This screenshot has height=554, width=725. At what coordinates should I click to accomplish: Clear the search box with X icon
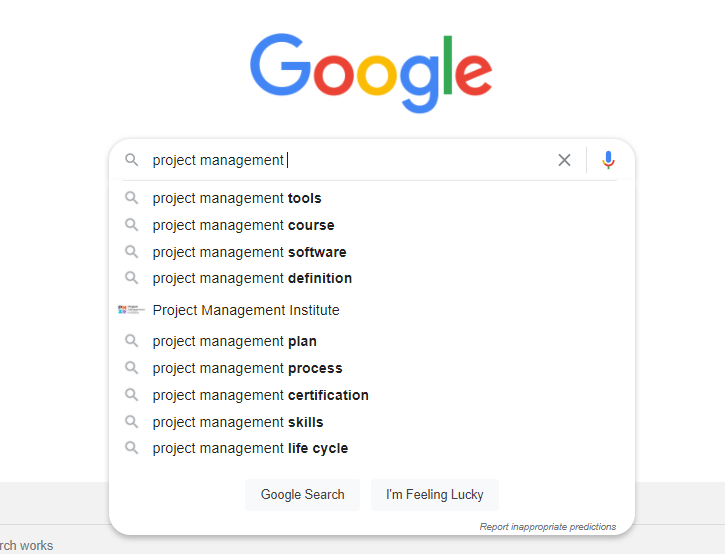[x=564, y=160]
